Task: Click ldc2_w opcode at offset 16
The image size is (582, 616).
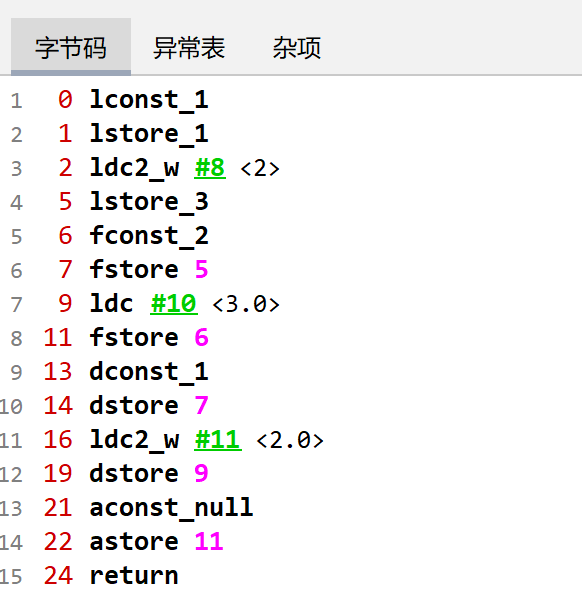Action: pos(134,440)
